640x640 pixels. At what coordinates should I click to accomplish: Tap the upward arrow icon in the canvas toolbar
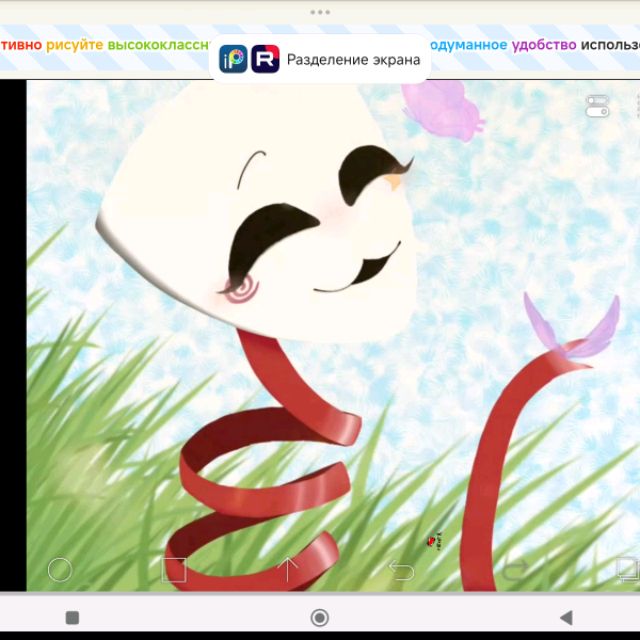pos(288,569)
